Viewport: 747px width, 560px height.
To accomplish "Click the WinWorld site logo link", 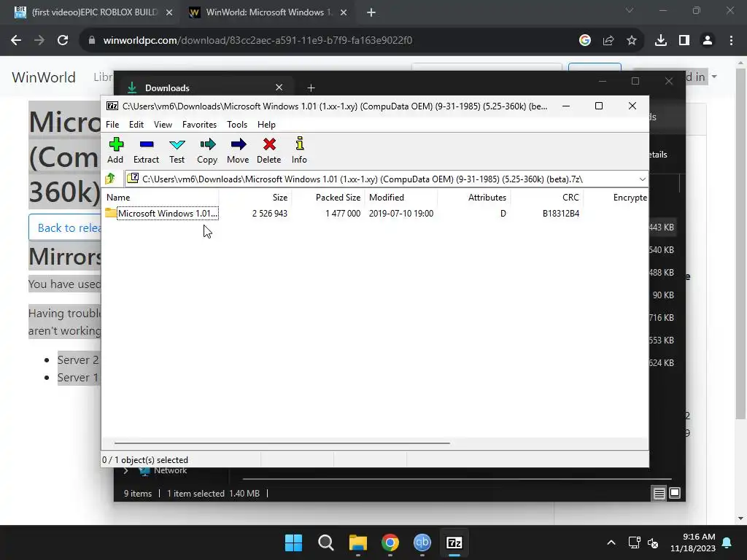I will pyautogui.click(x=43, y=77).
